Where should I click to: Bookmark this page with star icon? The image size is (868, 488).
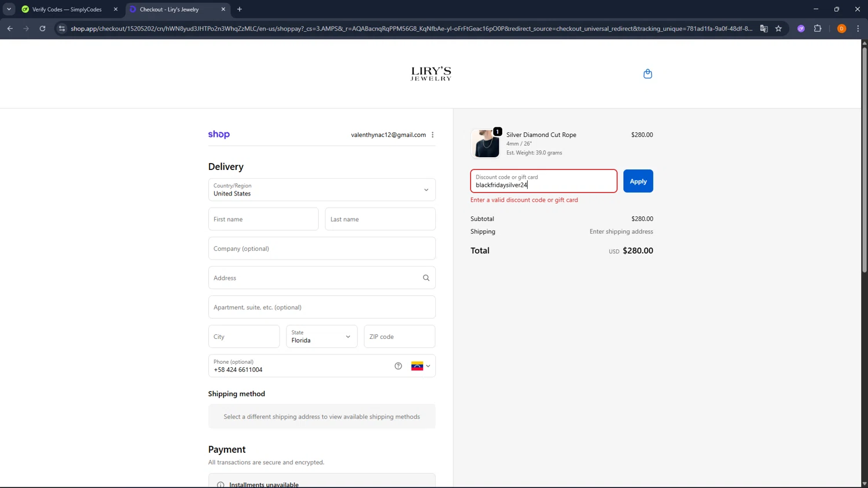tap(778, 28)
